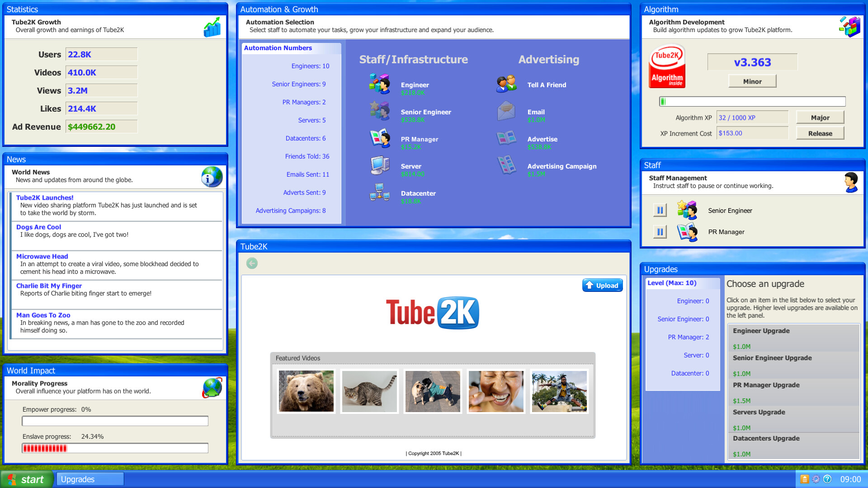Click the Friends Told: 36 entry
The height and width of the screenshot is (488, 868).
pyautogui.click(x=307, y=156)
